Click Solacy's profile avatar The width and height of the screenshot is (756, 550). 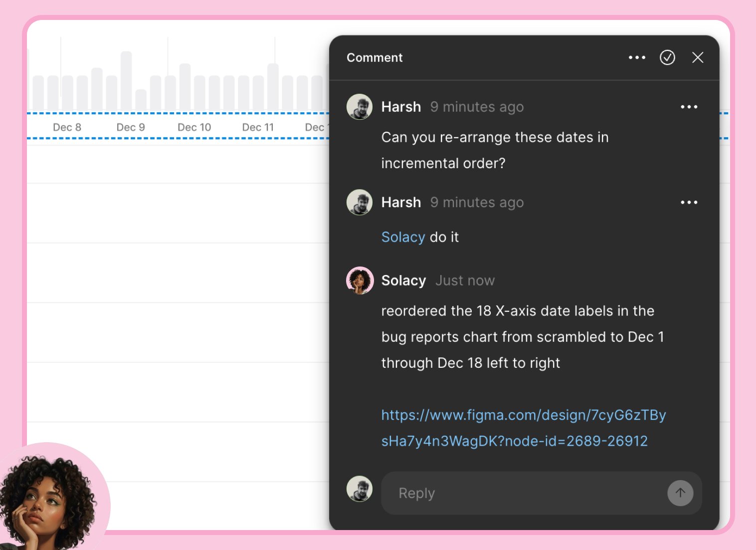pos(359,280)
